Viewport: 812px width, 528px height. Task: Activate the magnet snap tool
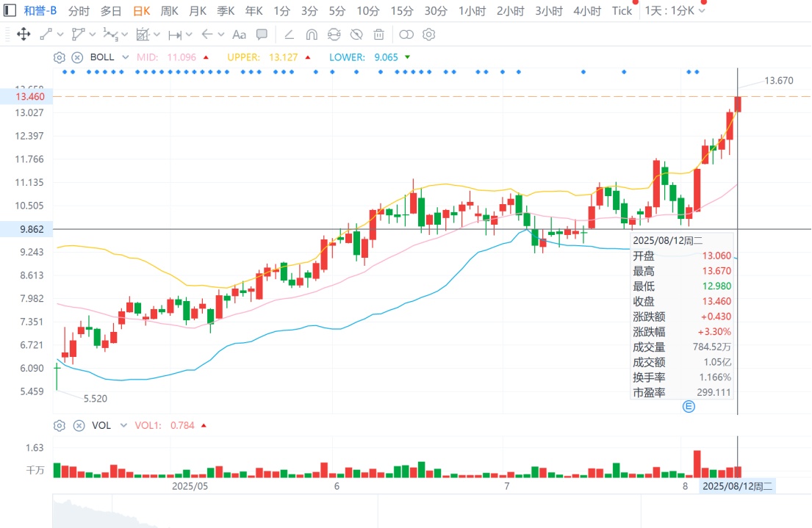[312, 35]
